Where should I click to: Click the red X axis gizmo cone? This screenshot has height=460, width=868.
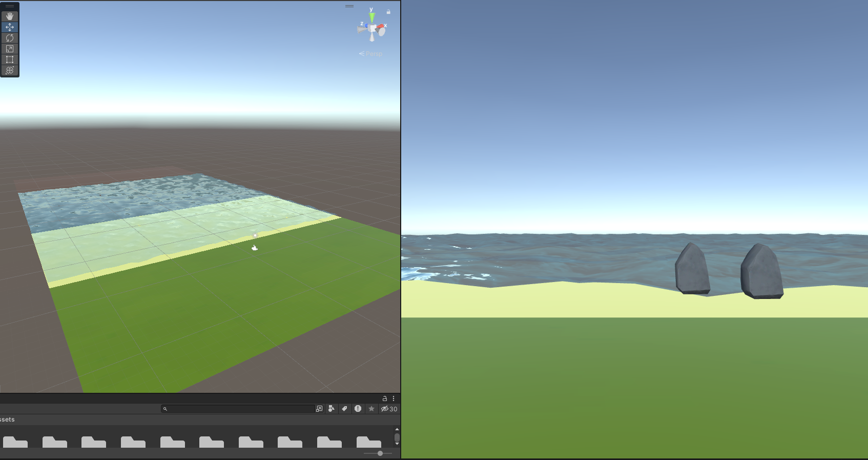point(381,27)
